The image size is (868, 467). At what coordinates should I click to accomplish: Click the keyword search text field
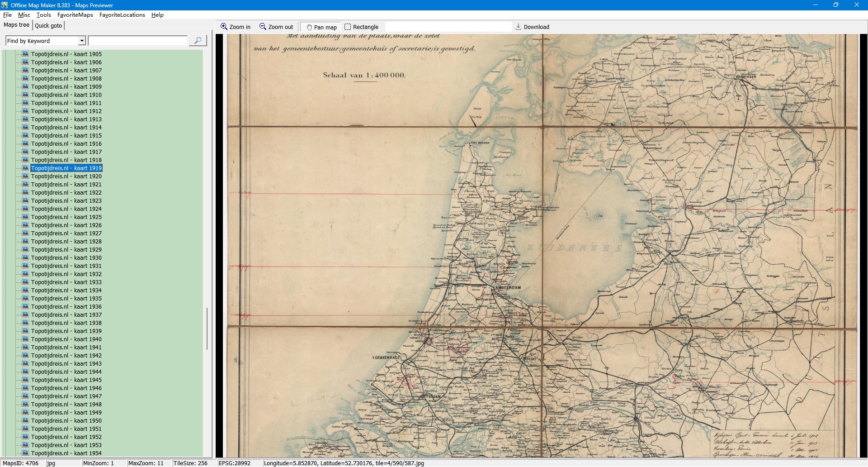(138, 41)
